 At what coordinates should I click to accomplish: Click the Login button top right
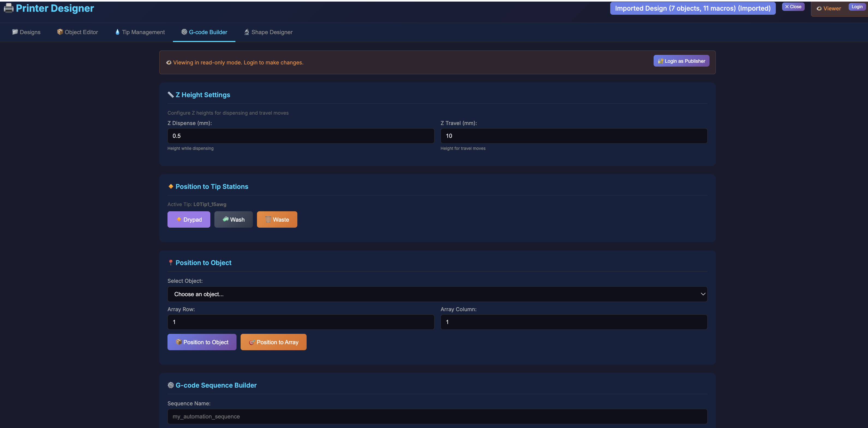[x=857, y=7]
